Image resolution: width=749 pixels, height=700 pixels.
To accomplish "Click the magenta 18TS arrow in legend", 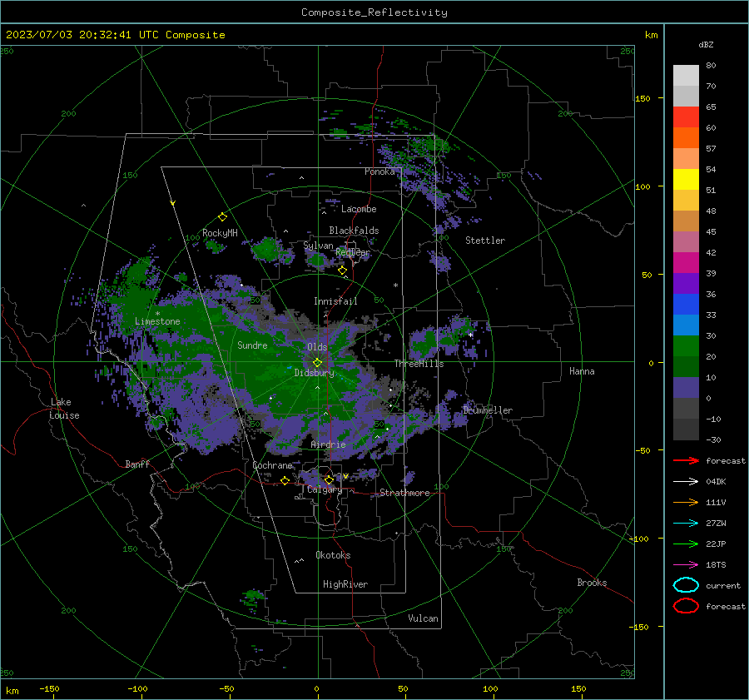I will click(686, 565).
